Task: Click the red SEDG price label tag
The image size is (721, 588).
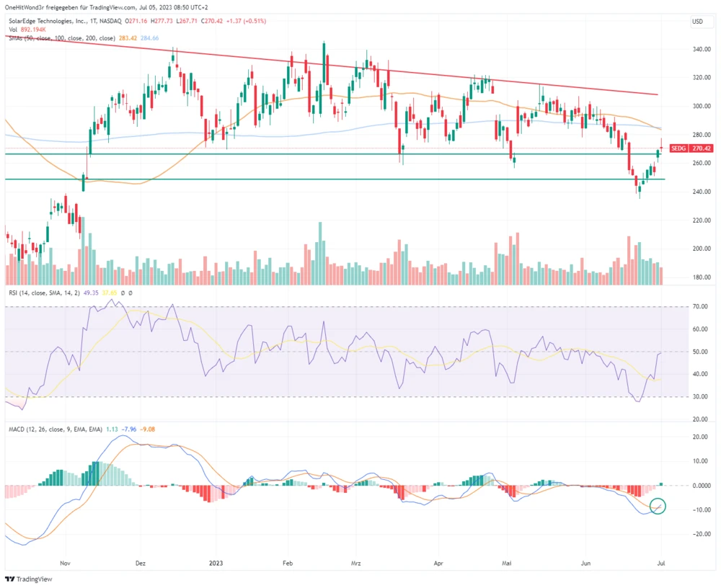Action: (x=678, y=148)
